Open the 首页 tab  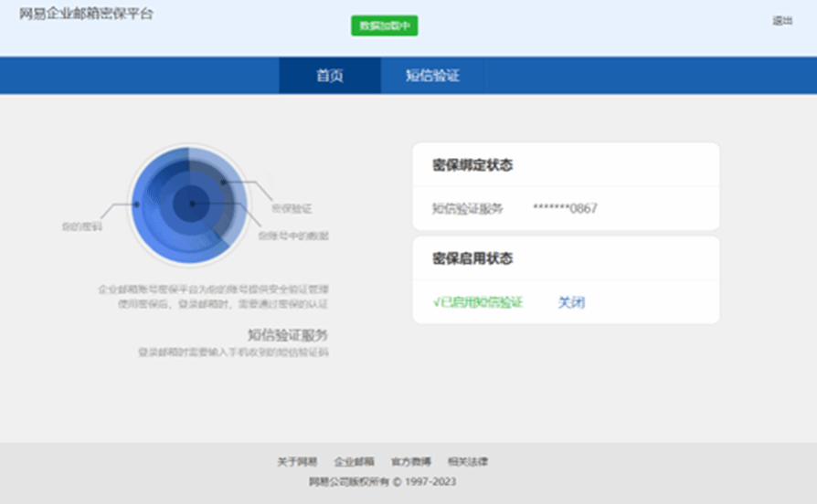[x=330, y=76]
